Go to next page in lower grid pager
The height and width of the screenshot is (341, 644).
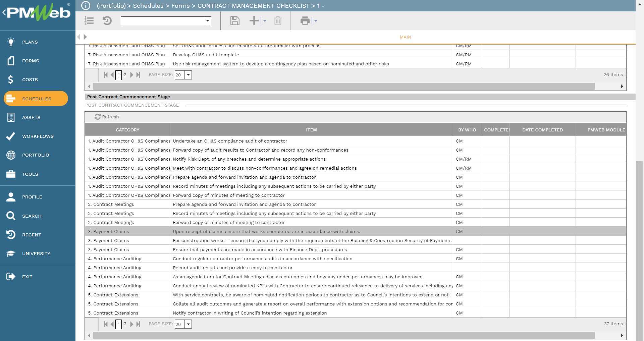132,324
